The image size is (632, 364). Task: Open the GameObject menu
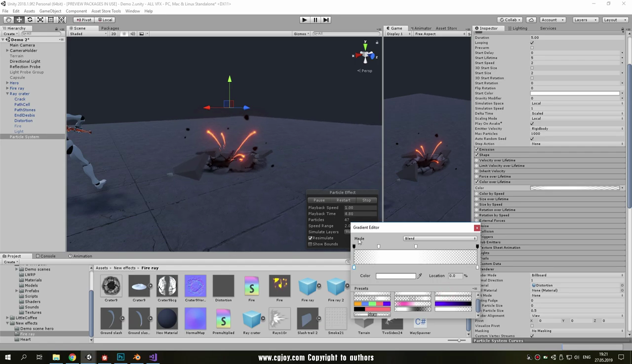(50, 11)
